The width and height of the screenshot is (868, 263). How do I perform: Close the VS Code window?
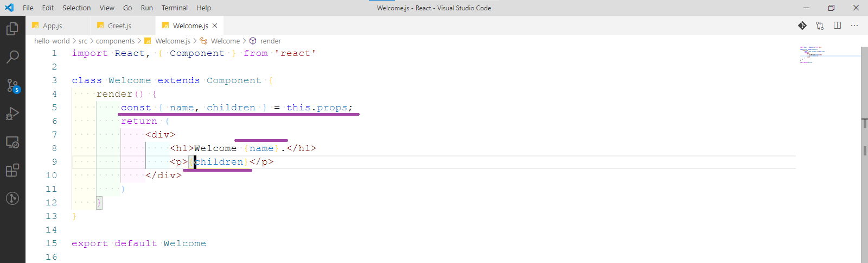856,8
